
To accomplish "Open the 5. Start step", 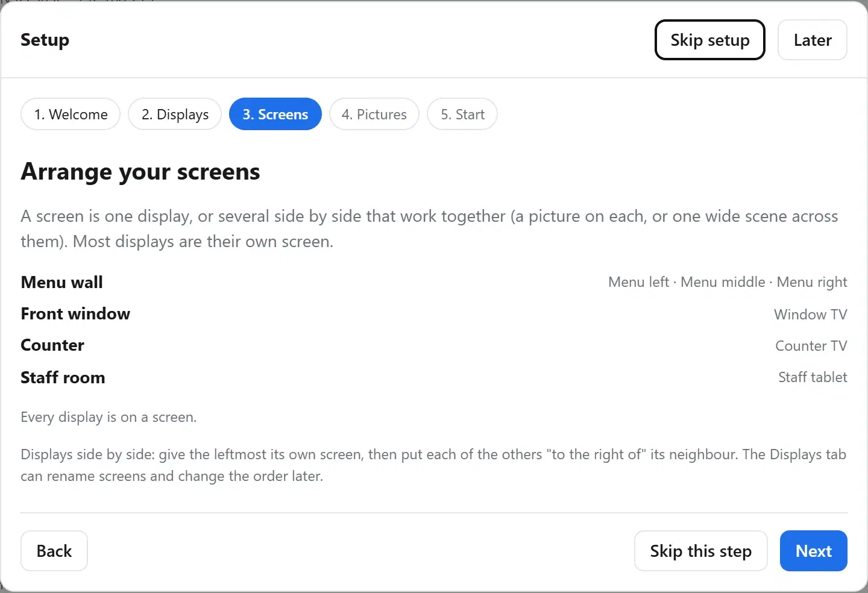I will click(x=462, y=114).
